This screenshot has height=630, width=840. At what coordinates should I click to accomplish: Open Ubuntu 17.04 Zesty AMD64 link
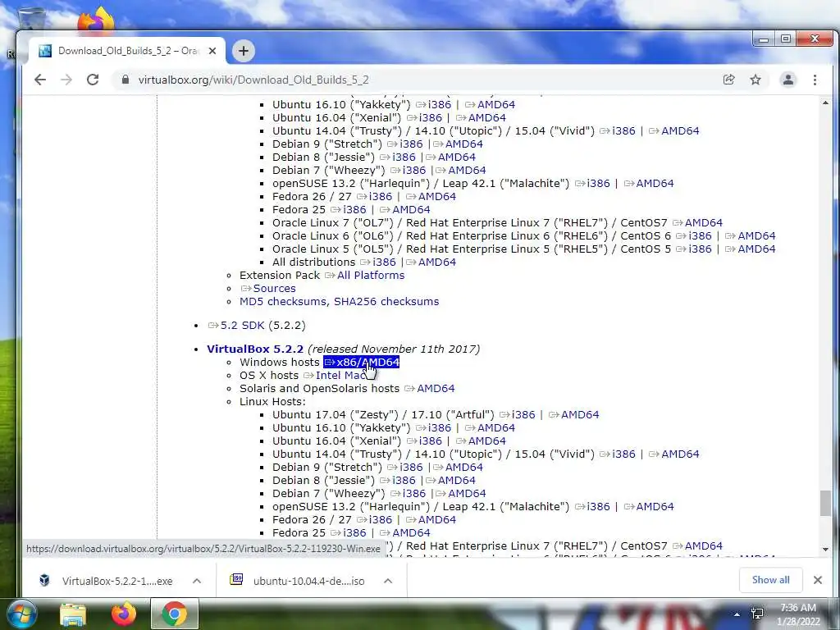pyautogui.click(x=574, y=414)
